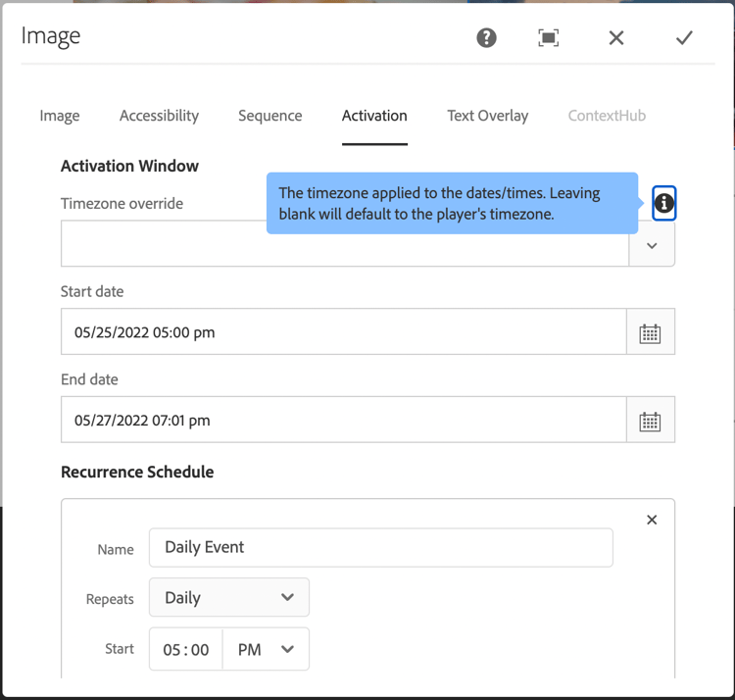Open the End date calendar picker

click(x=650, y=421)
